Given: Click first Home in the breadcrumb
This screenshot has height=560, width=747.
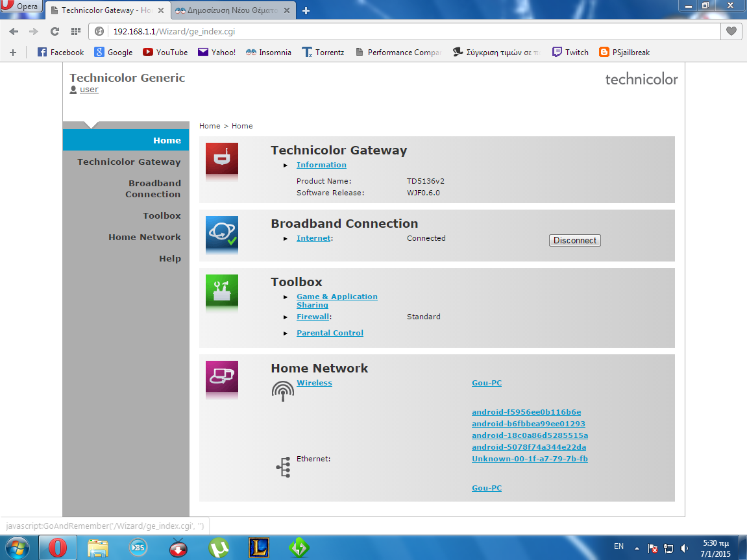Looking at the screenshot, I should [210, 126].
